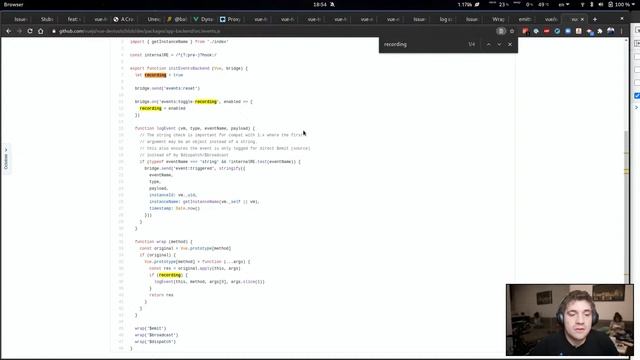Click the find field containing 'recording'
The image size is (640, 360).
click(422, 44)
